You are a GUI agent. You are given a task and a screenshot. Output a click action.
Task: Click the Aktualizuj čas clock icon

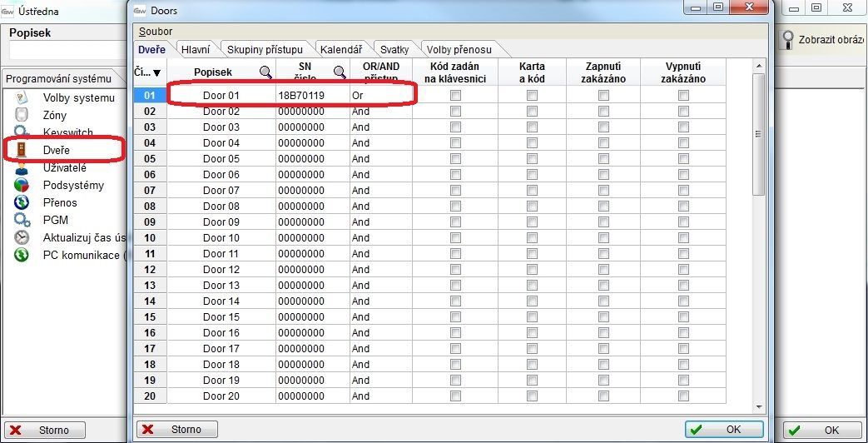22,237
